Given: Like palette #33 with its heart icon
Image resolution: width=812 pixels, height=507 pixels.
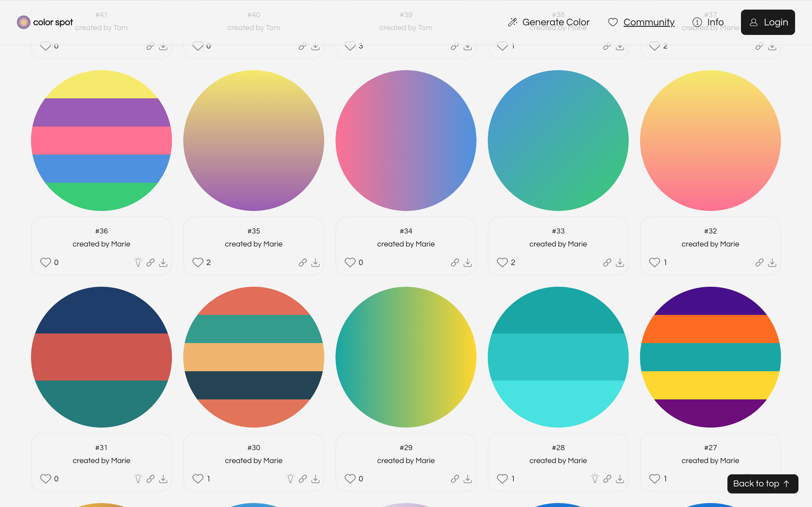Looking at the screenshot, I should coord(502,263).
